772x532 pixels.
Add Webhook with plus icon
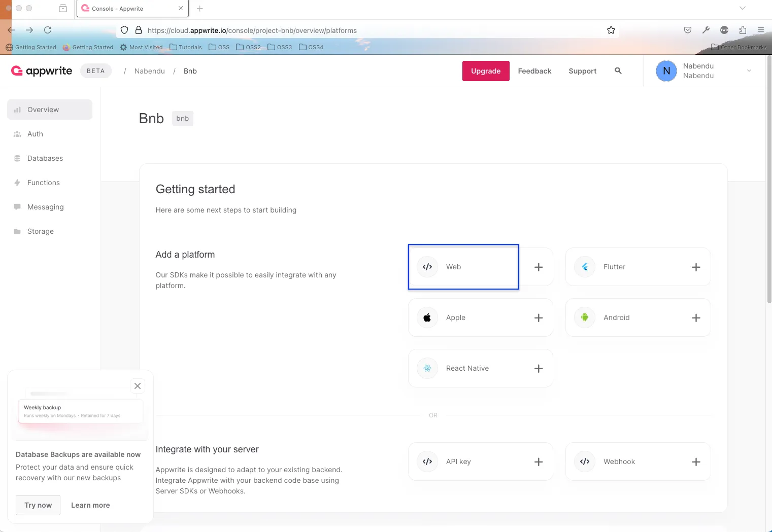point(696,462)
